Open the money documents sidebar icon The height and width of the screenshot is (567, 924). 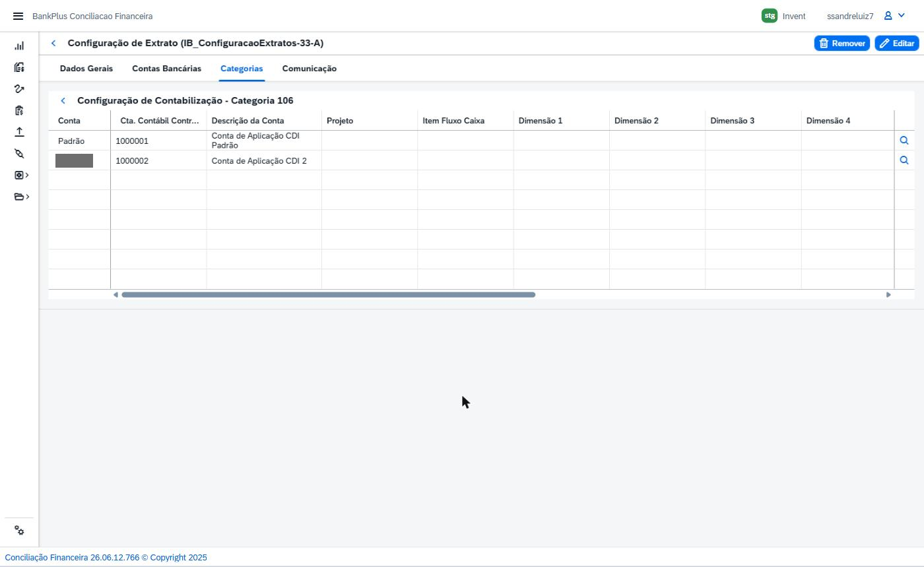(x=19, y=67)
